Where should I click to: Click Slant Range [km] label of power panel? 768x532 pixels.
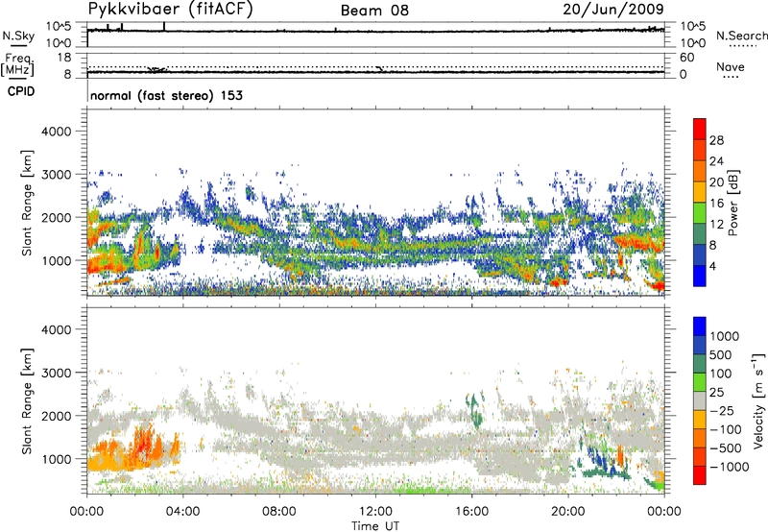(27, 203)
